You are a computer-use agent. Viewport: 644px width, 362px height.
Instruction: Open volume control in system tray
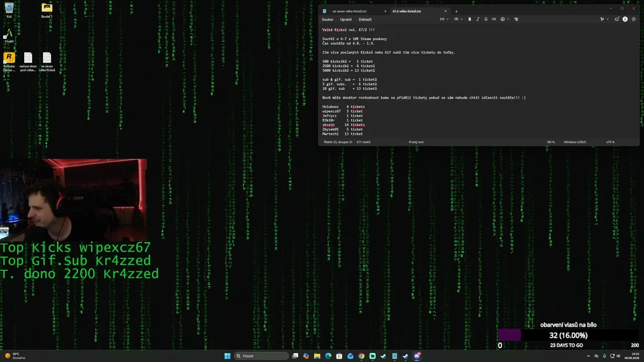pos(618,356)
